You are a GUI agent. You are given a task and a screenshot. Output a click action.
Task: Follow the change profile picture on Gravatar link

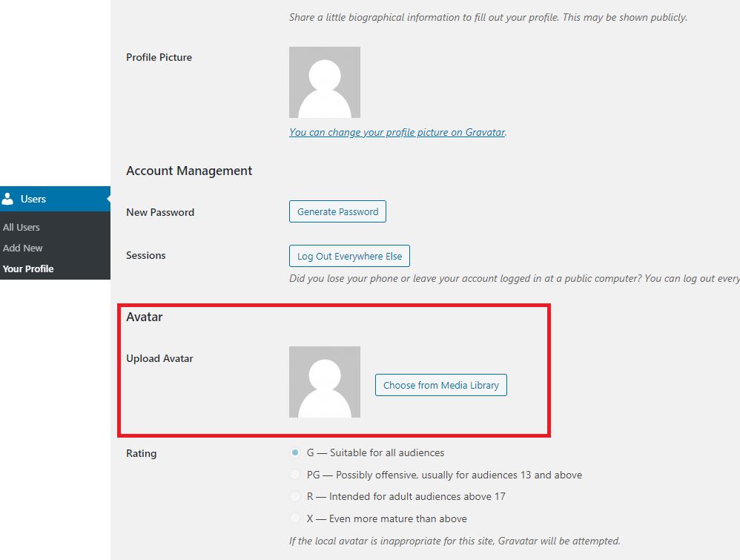pos(397,132)
